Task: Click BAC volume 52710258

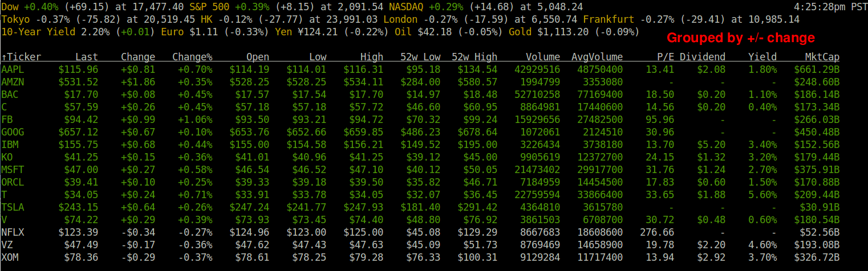Action: click(x=537, y=95)
